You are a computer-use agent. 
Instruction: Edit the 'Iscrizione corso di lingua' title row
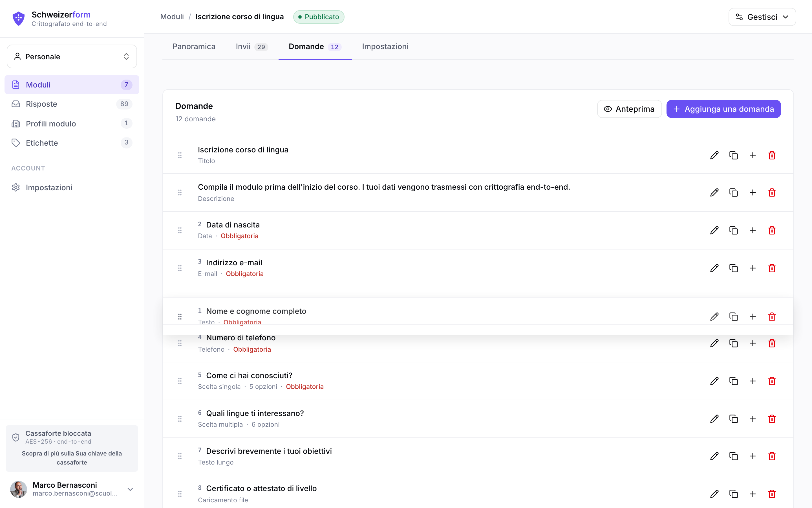pos(714,155)
